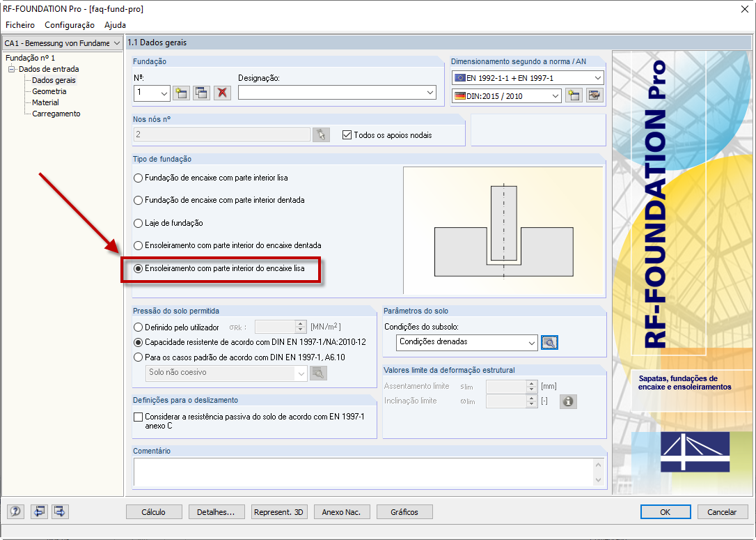Open the Configuração menu

coord(70,24)
